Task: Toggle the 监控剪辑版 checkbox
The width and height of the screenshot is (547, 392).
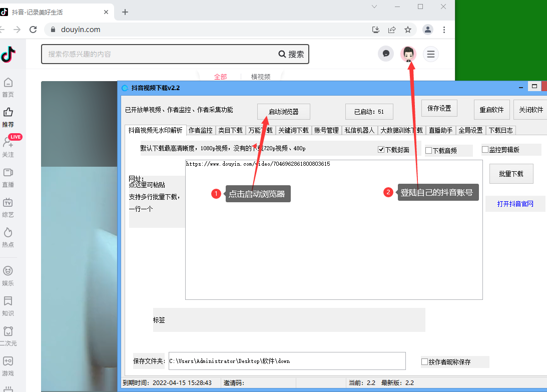Action: (x=485, y=149)
